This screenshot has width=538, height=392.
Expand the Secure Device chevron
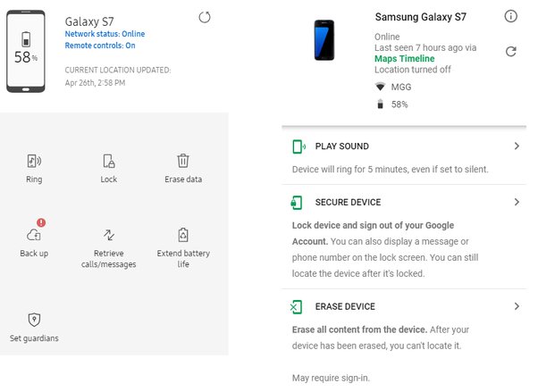[x=517, y=203]
